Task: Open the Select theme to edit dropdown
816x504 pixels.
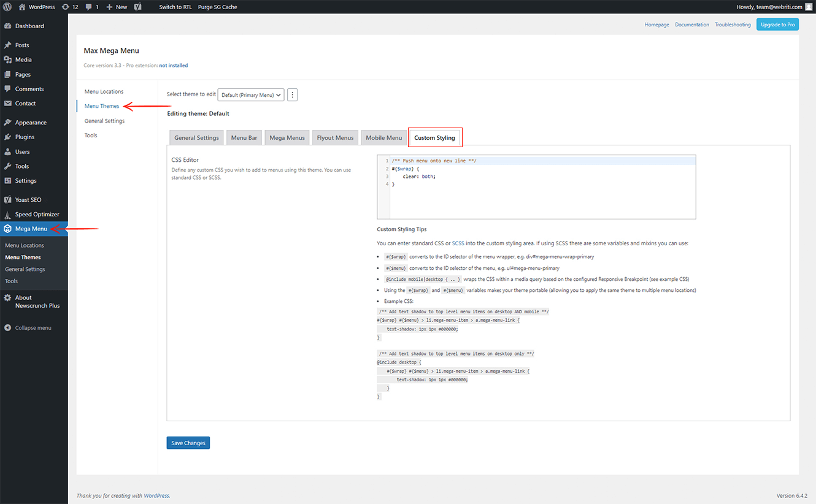Action: click(251, 95)
